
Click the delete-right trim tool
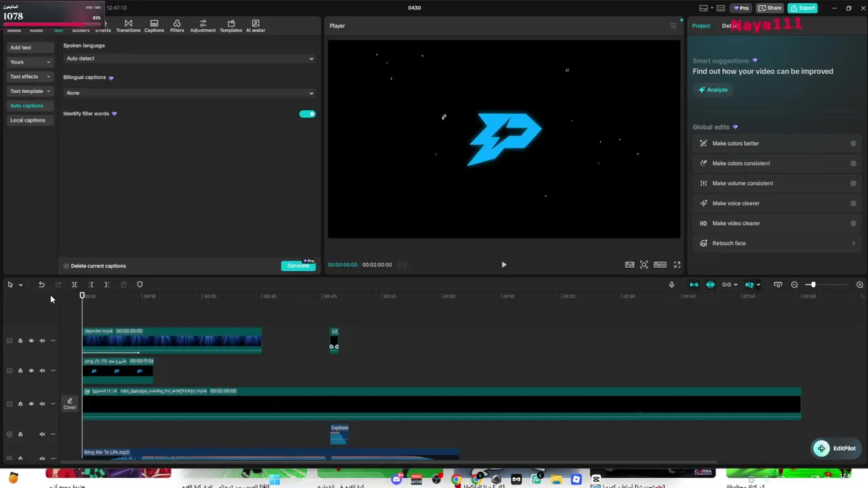[107, 285]
